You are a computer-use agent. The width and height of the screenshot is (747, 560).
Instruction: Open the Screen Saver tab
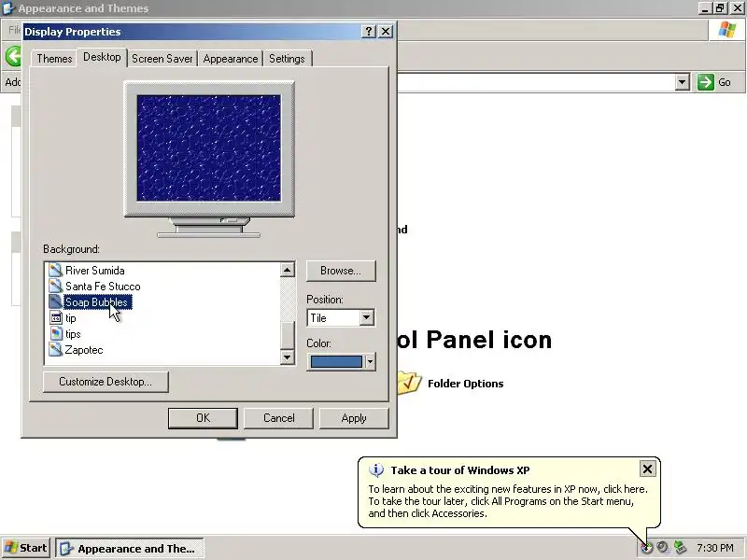162,59
